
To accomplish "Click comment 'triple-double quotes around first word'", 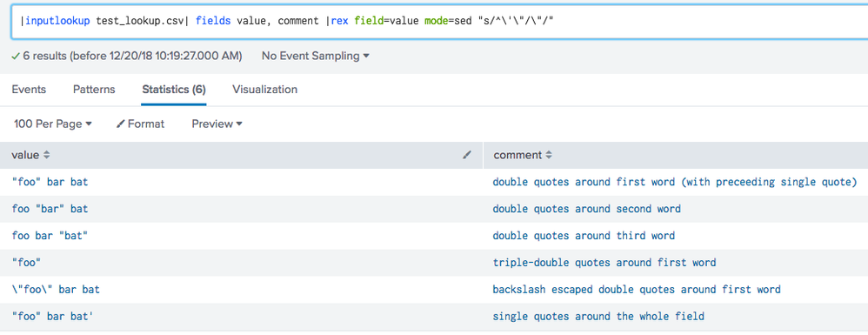I will [604, 263].
